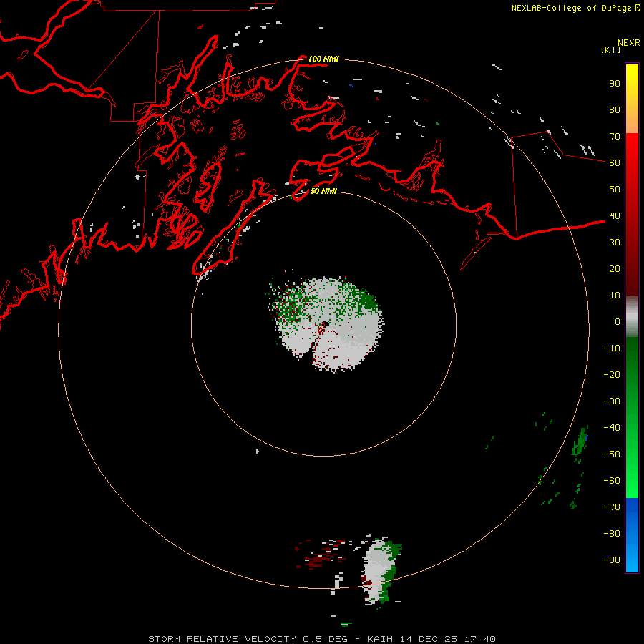Click the -40 value on the velocity scale

pos(612,428)
